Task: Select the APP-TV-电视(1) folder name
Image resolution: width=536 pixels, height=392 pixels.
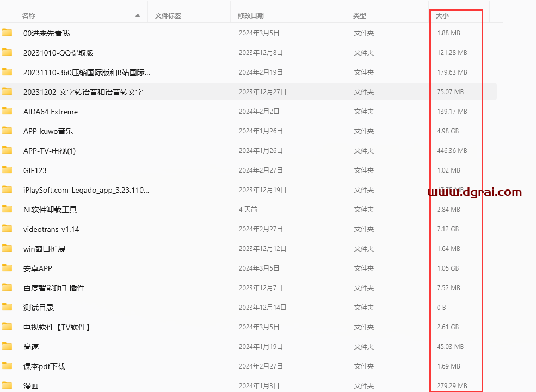Action: 50,150
